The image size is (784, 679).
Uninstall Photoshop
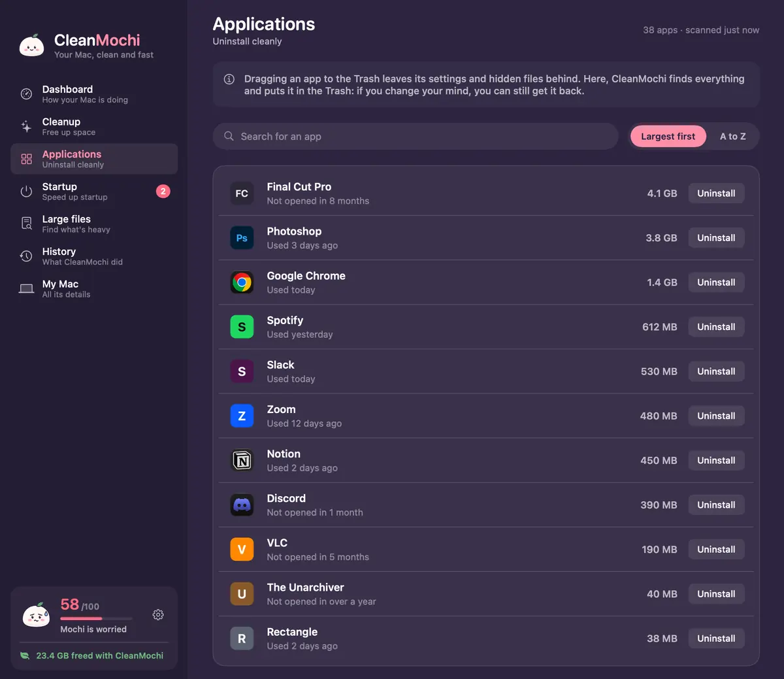pos(716,238)
